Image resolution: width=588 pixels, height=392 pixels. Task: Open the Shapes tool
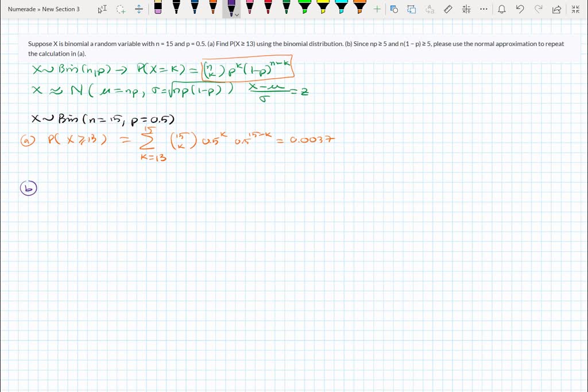pos(394,9)
